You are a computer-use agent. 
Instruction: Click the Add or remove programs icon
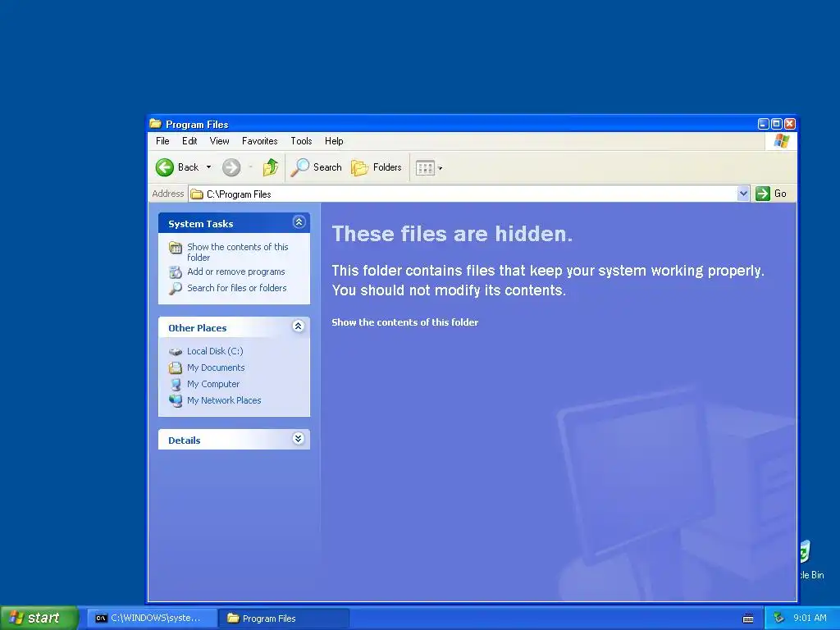tap(176, 272)
